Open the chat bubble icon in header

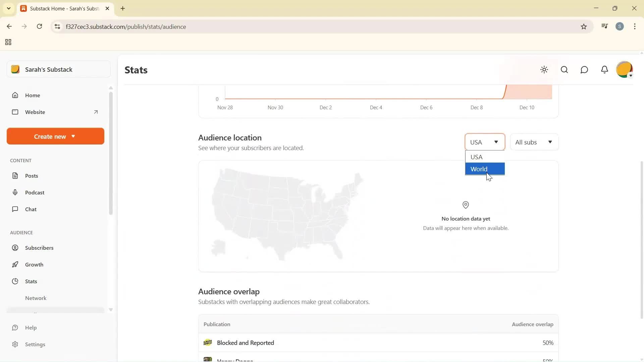coord(584,70)
